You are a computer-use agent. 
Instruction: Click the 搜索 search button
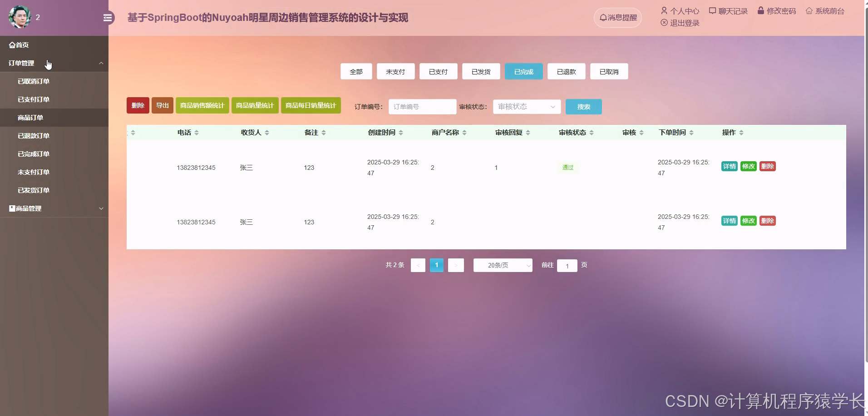point(583,107)
